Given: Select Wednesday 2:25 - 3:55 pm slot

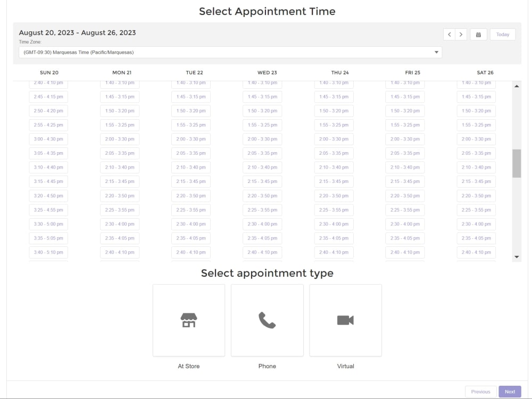Looking at the screenshot, I should point(262,210).
